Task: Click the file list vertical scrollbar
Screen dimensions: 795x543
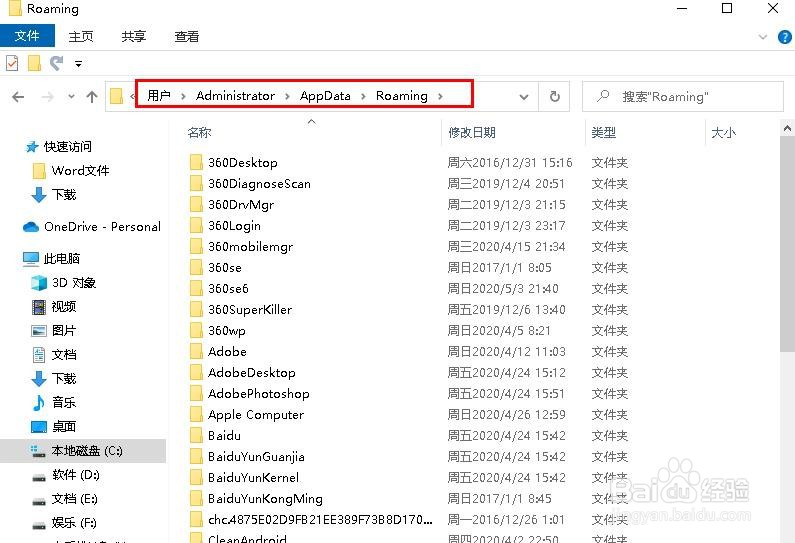Action: point(787,242)
